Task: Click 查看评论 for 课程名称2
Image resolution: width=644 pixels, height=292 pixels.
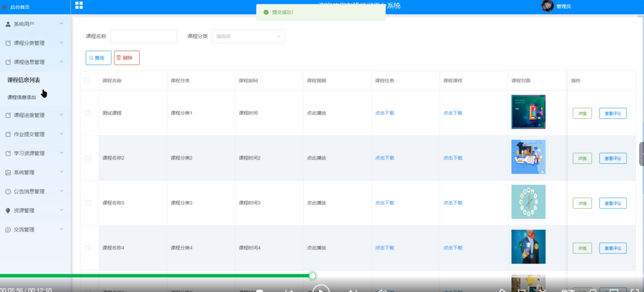Action: 613,158
